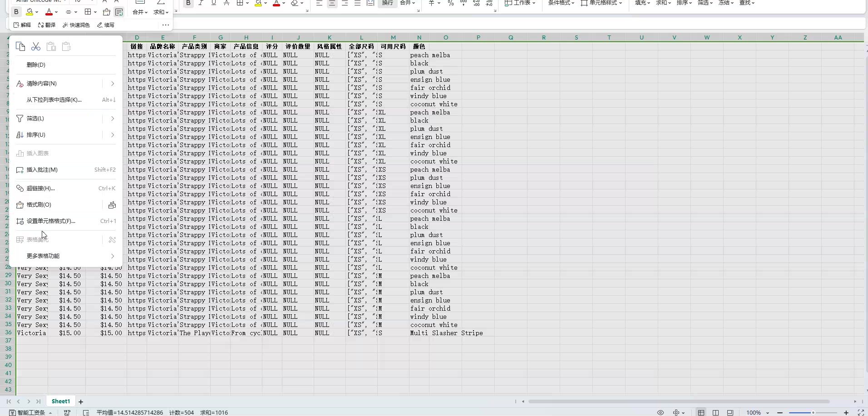Open the 填充 fill dropdown

click(642, 3)
